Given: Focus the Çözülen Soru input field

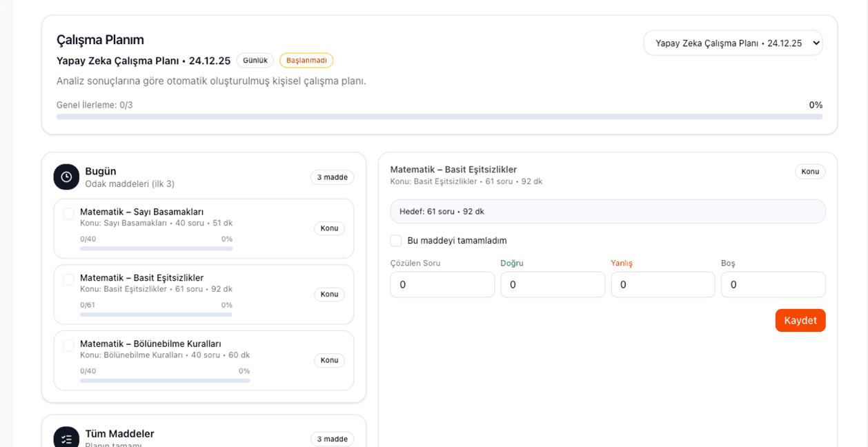Looking at the screenshot, I should click(x=442, y=285).
